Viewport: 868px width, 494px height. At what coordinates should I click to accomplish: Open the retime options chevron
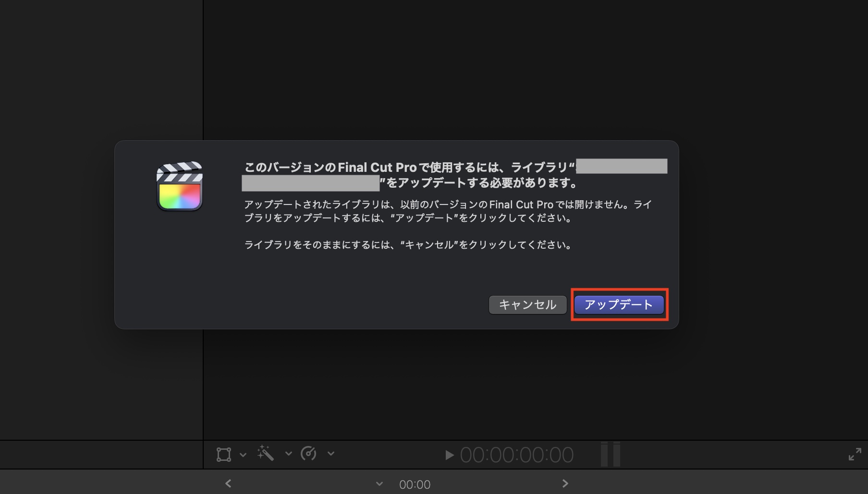(x=331, y=453)
